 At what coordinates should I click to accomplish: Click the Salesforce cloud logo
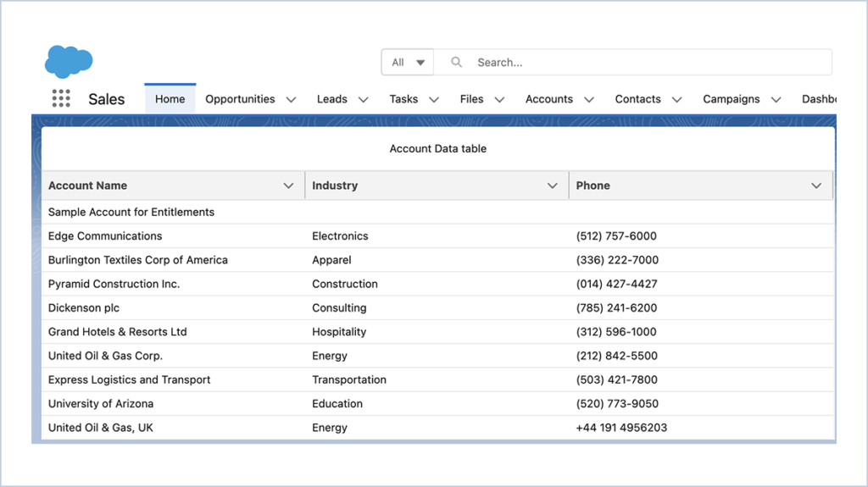[69, 61]
